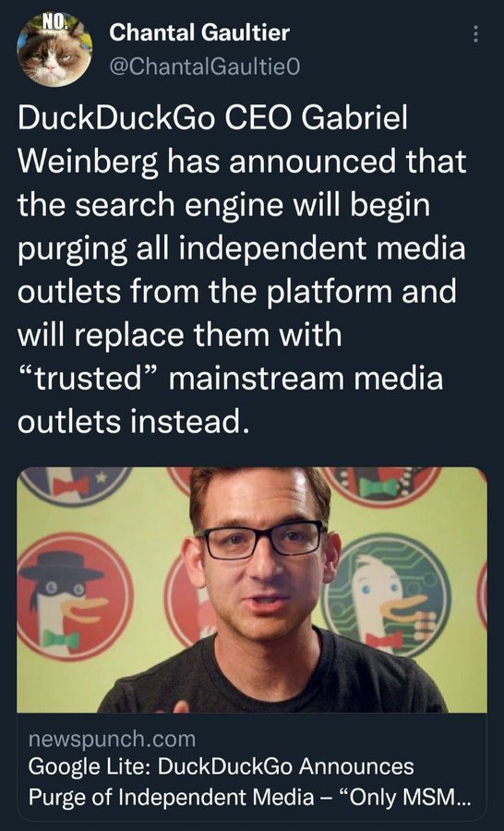Click the Chantal Gaultier display name

[x=199, y=32]
